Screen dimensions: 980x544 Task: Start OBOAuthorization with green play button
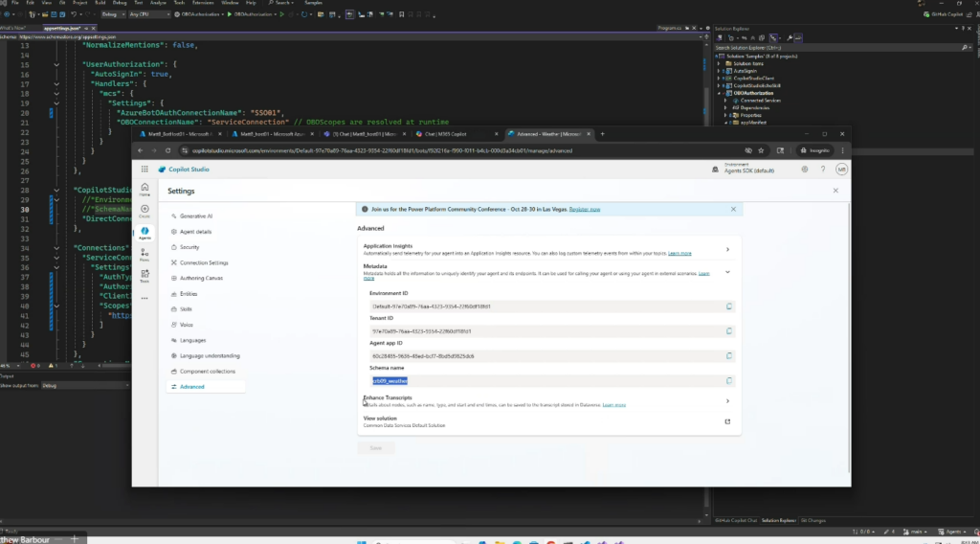(x=230, y=14)
